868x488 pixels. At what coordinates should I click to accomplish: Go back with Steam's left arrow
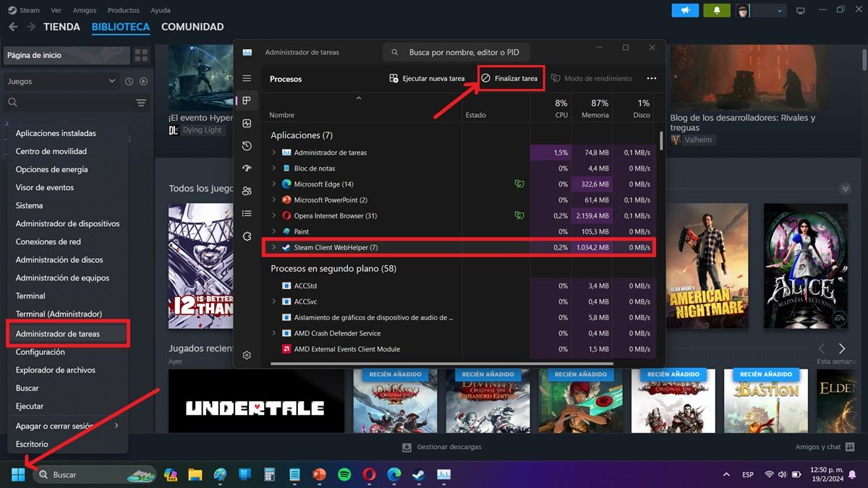tap(12, 27)
